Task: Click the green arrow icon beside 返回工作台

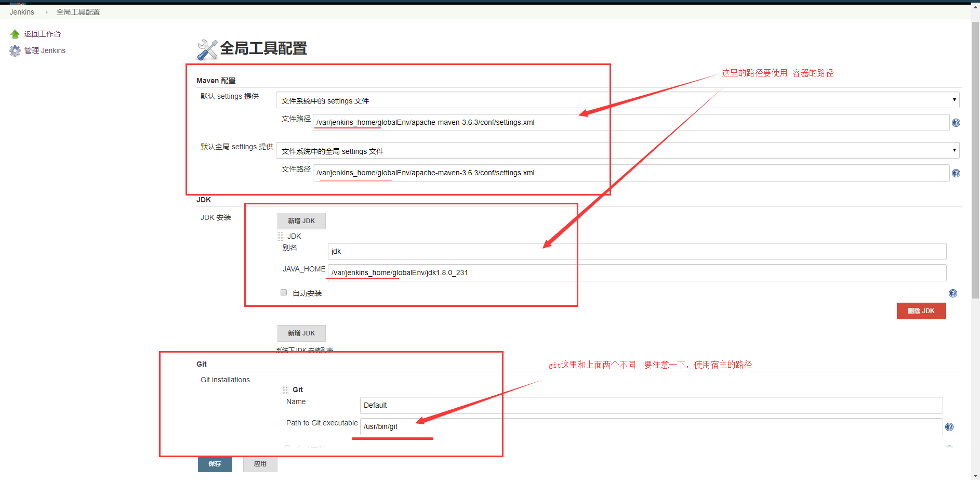Action: pyautogui.click(x=15, y=33)
